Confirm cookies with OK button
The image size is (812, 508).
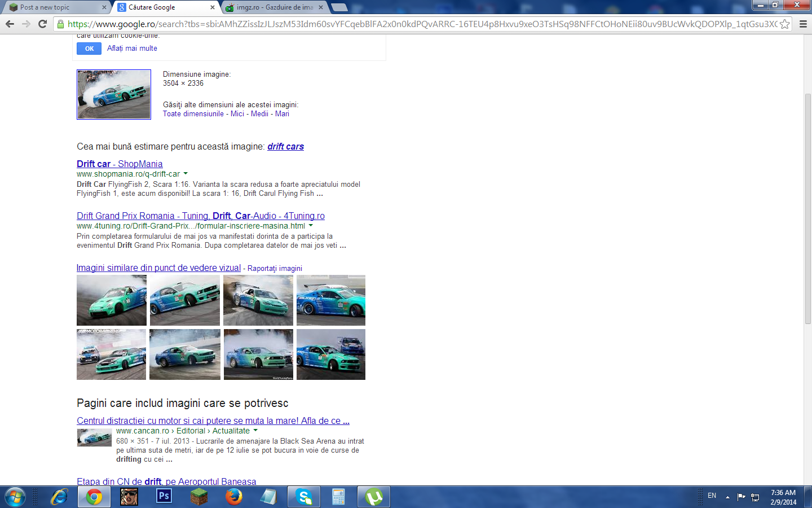(x=89, y=49)
